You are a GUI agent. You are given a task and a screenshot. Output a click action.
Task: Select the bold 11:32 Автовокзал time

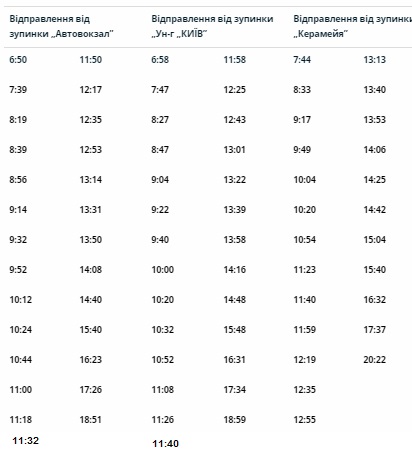coord(26,441)
